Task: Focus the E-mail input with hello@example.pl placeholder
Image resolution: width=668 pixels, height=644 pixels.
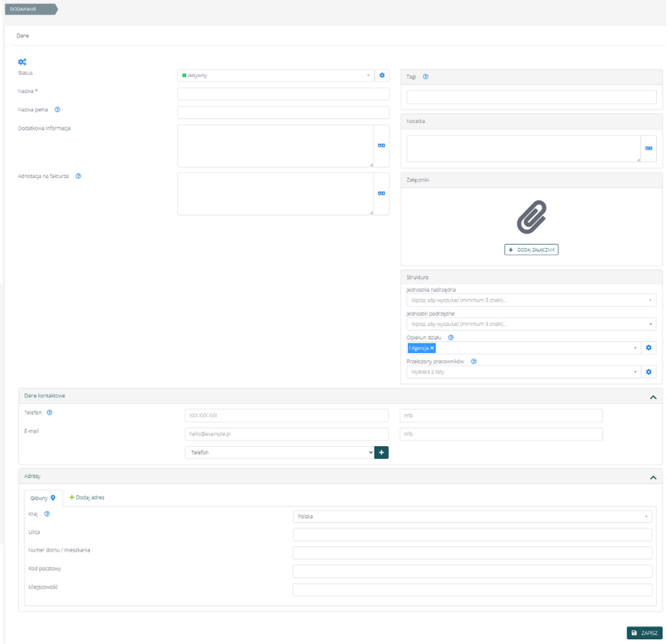Action: (x=287, y=434)
